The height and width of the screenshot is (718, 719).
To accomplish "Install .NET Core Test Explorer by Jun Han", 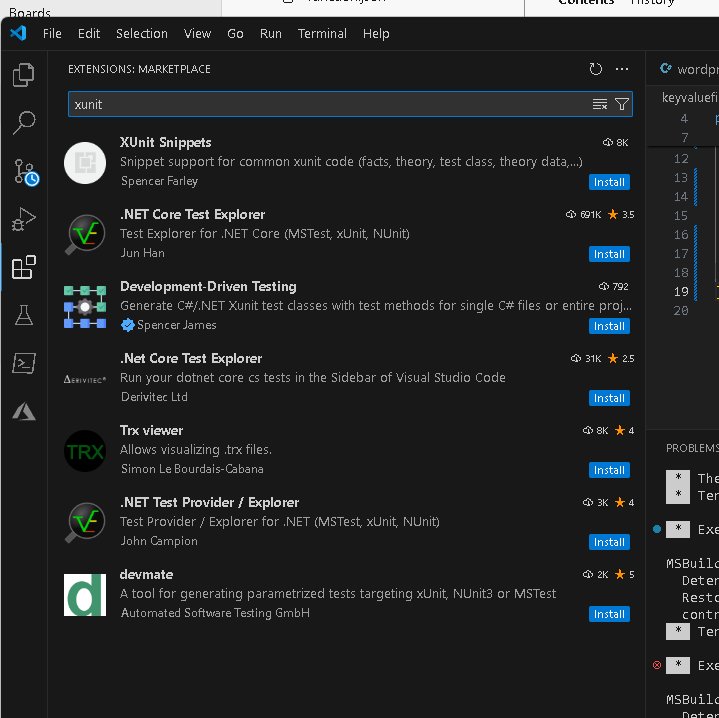I will tap(609, 254).
